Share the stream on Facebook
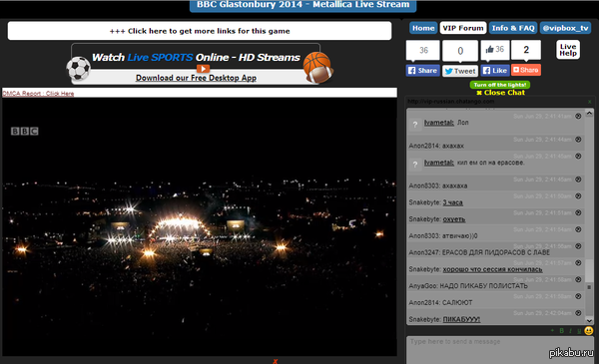Viewport: 599px width, 364px height. click(x=423, y=71)
